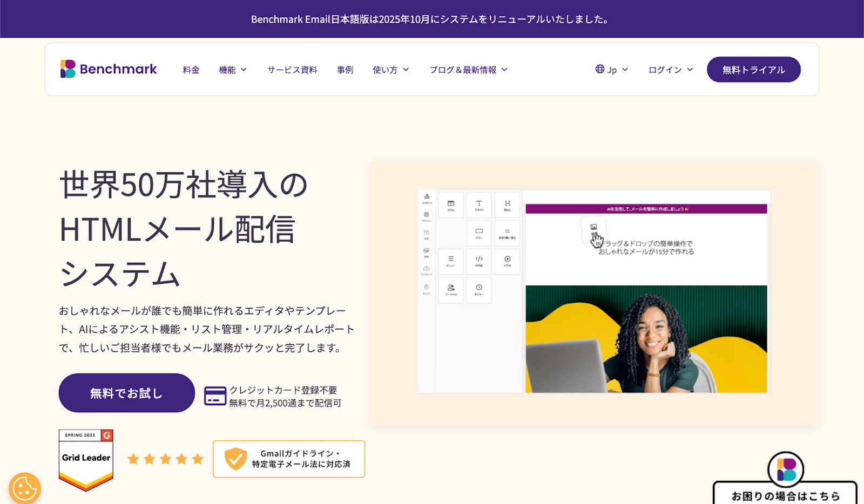Open the アップロード sidebar panel icon

pyautogui.click(x=427, y=270)
